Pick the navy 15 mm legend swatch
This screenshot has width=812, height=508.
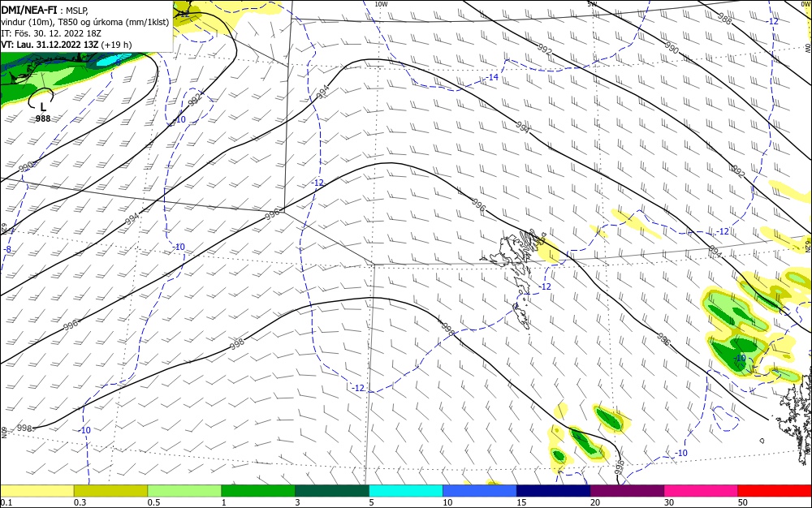pyautogui.click(x=554, y=491)
